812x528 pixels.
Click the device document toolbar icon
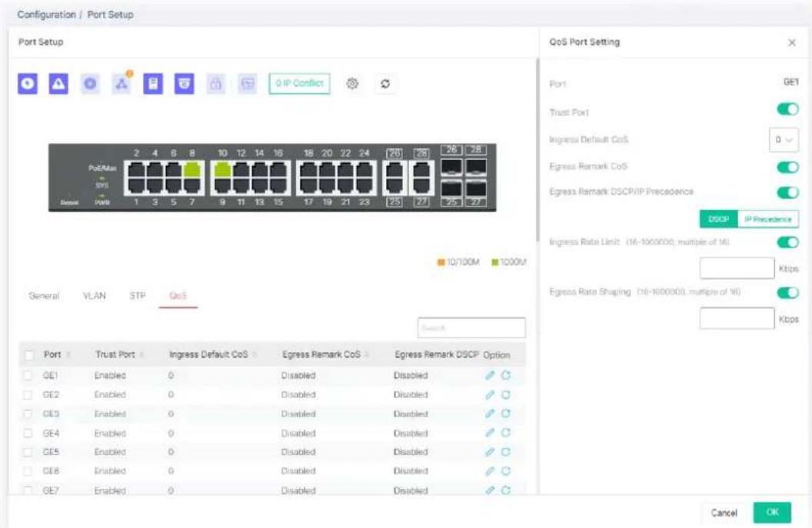[153, 83]
